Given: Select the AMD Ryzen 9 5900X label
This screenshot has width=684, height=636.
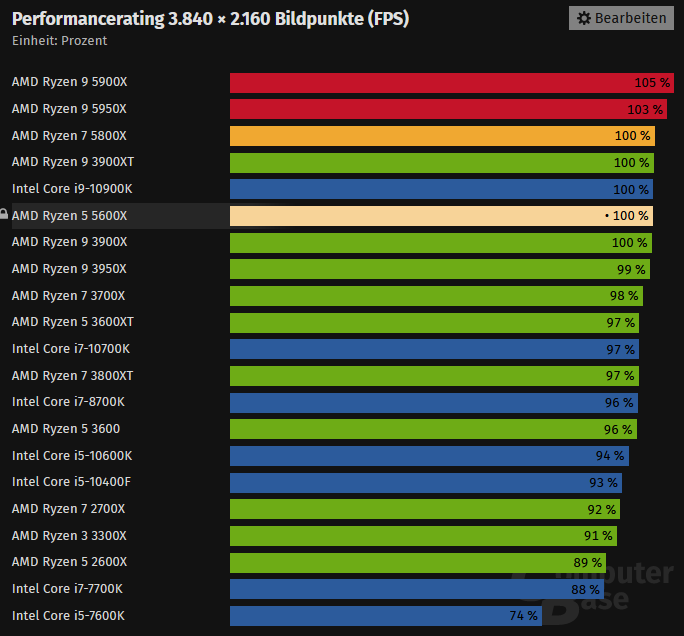Looking at the screenshot, I should [69, 82].
